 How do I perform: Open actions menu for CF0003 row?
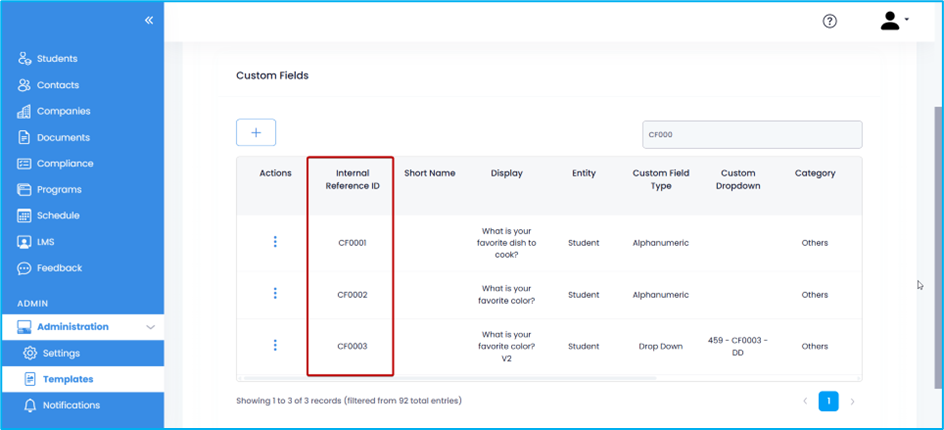(x=275, y=345)
